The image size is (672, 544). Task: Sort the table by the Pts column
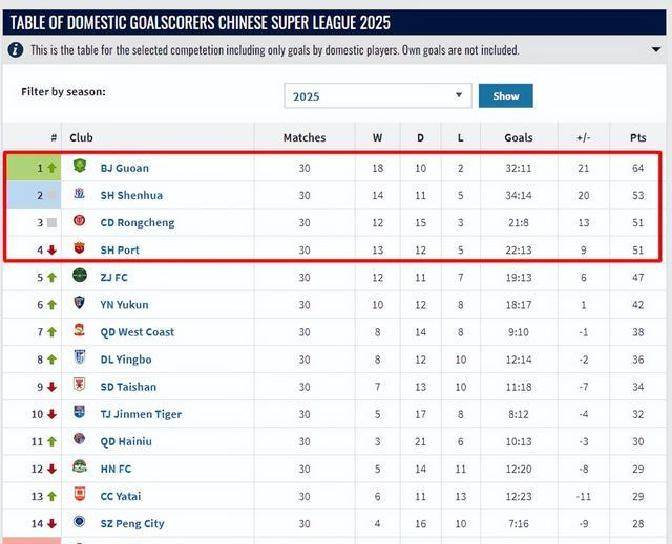point(638,137)
